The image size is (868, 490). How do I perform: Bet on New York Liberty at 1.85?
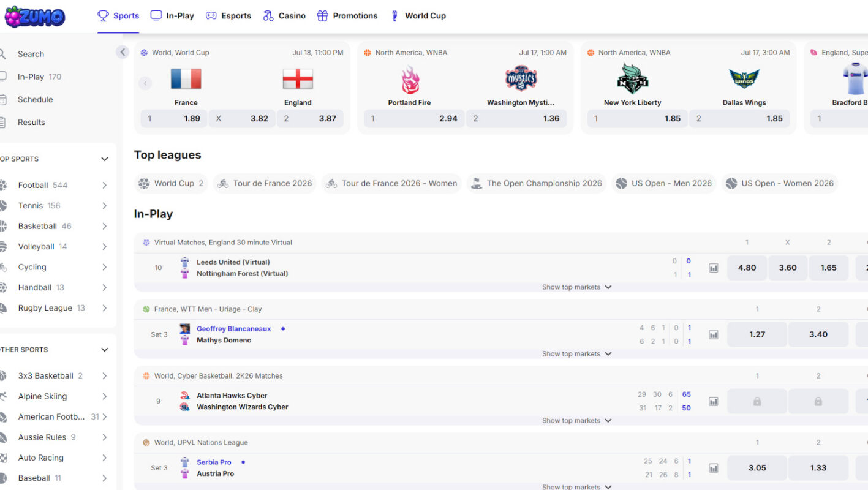pos(638,119)
